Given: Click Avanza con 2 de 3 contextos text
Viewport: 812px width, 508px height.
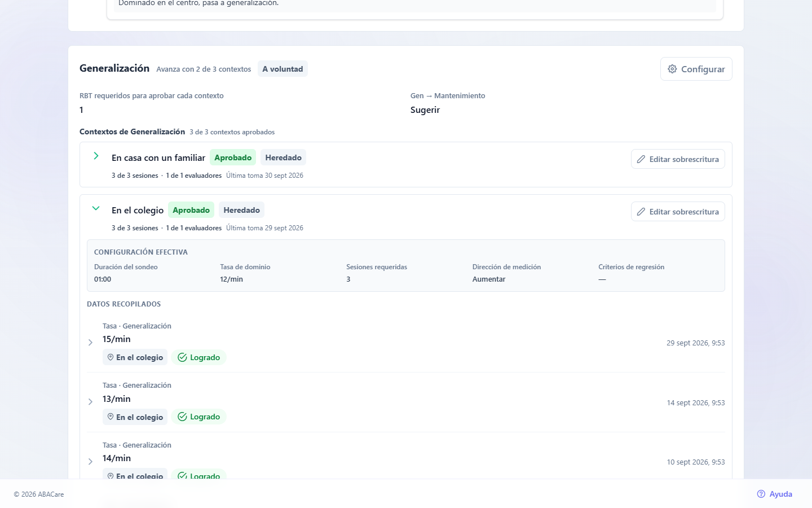Looking at the screenshot, I should pyautogui.click(x=204, y=69).
